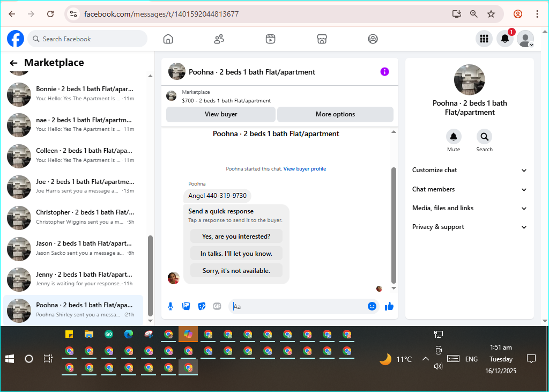Open the Reels video icon
The image size is (549, 392).
(270, 39)
